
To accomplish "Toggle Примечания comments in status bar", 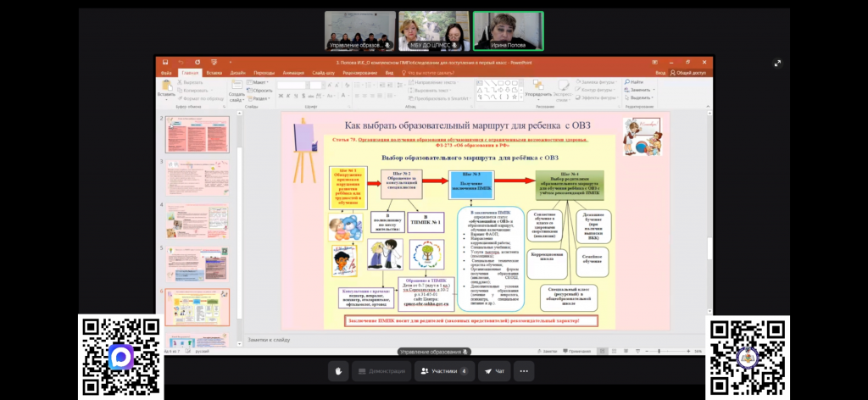I will tap(578, 351).
